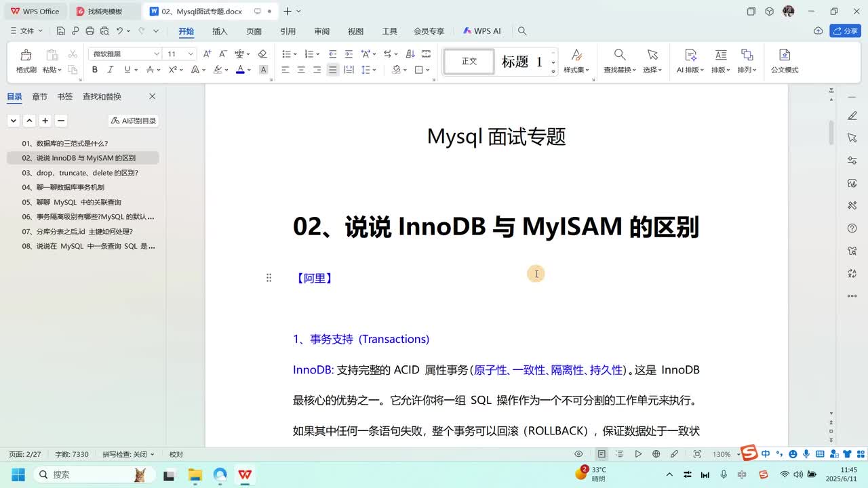This screenshot has width=868, height=488.
Task: Open the WPS app in taskbar
Action: click(x=245, y=474)
